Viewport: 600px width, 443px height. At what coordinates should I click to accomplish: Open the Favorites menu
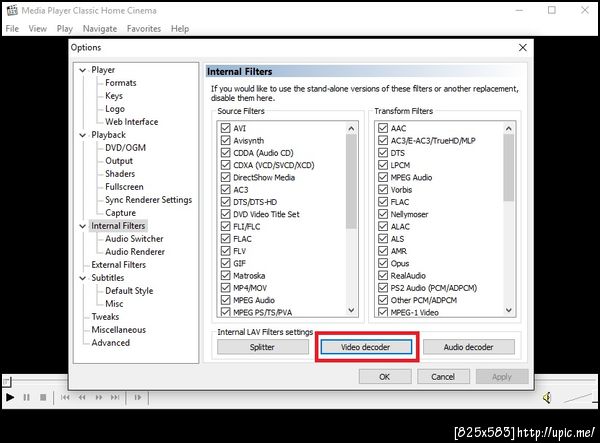tap(144, 29)
